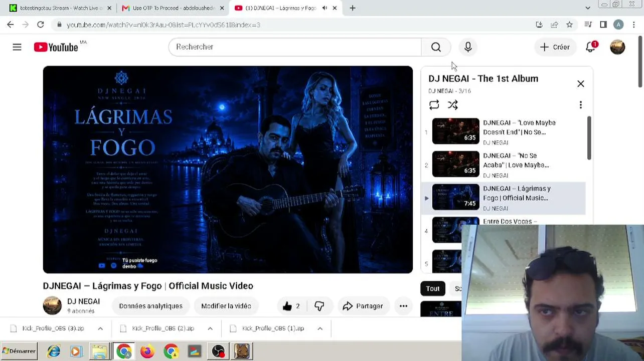Viewport: 644px width, 361px height.
Task: Close the DJ NEGAI playlist panel
Action: pyautogui.click(x=581, y=84)
